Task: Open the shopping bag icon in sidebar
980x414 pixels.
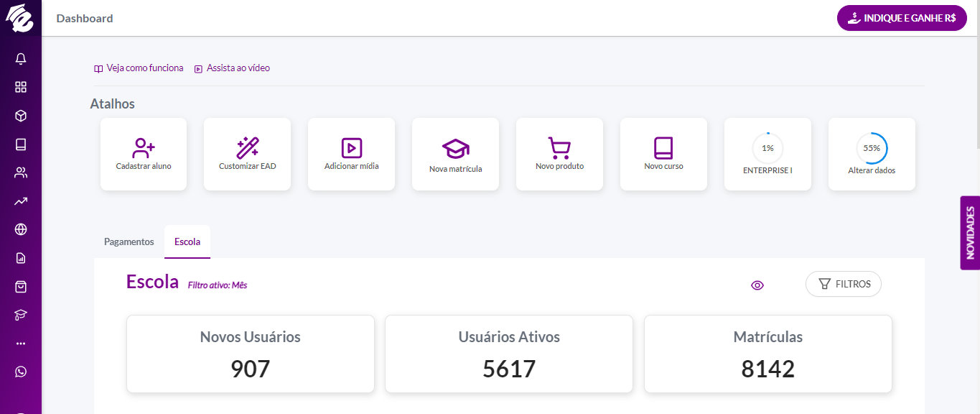Action: coord(21,287)
